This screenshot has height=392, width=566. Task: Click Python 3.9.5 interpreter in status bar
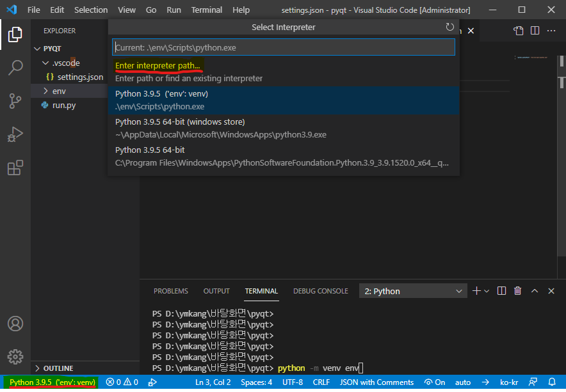53,382
